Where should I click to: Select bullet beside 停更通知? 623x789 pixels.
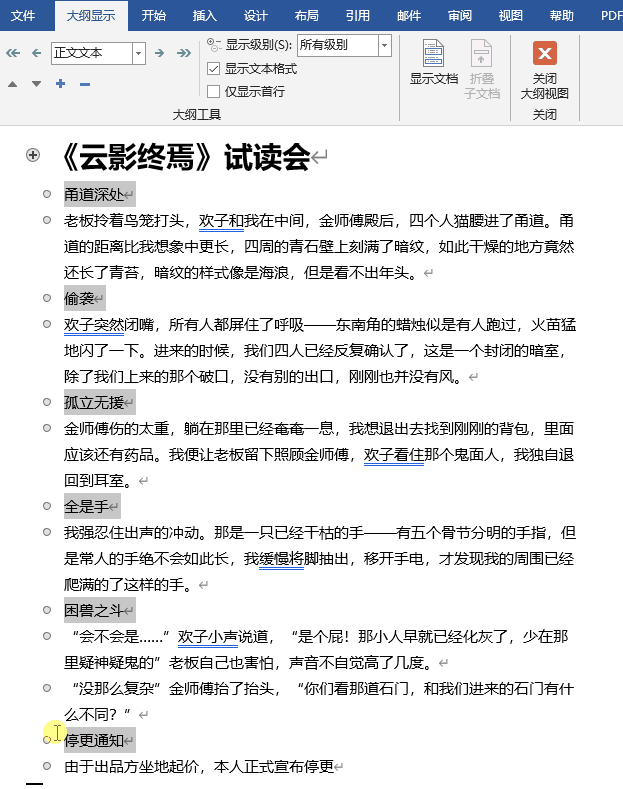pos(47,740)
